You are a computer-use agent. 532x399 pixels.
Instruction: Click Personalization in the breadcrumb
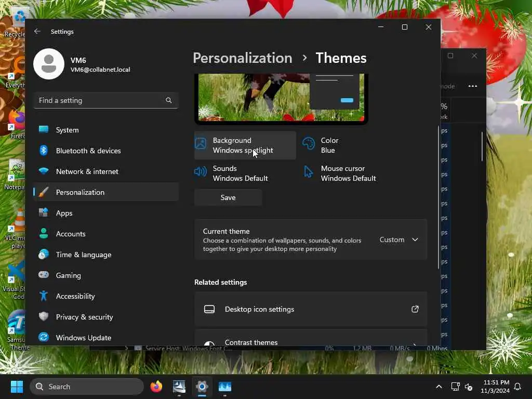click(x=243, y=58)
